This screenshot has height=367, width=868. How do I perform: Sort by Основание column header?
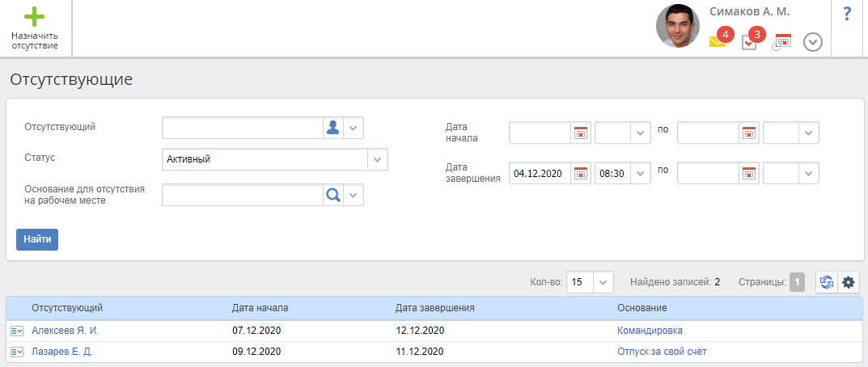pyautogui.click(x=641, y=308)
